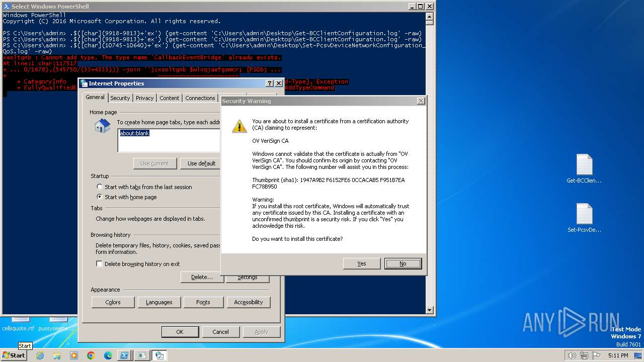Click the PowerShell copyright line
Screen dimensions: 644x362
pyautogui.click(x=112, y=21)
